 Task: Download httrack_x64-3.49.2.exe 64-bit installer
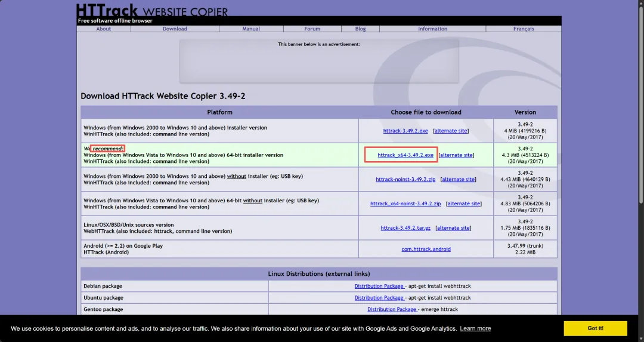click(x=405, y=155)
